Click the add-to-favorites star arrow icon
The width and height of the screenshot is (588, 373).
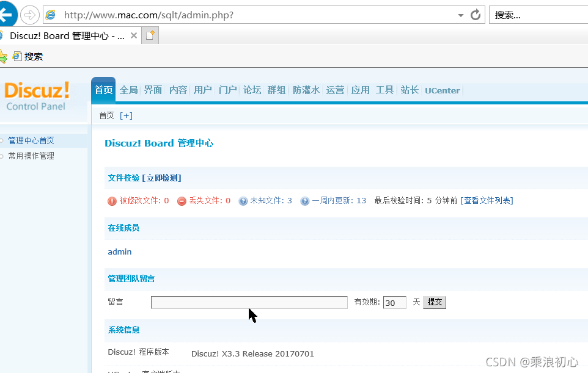tap(4, 57)
